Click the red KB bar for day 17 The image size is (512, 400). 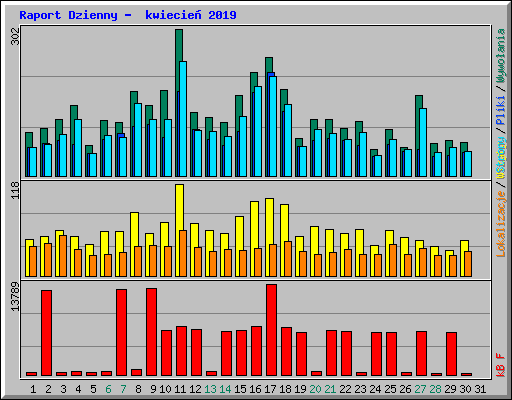(271, 330)
